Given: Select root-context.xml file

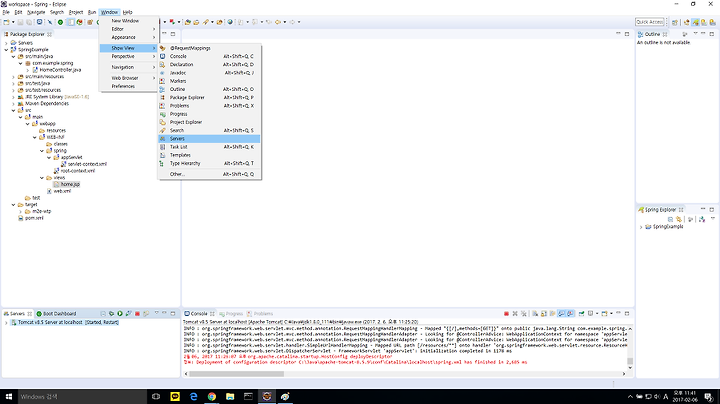Looking at the screenshot, I should tap(74, 171).
